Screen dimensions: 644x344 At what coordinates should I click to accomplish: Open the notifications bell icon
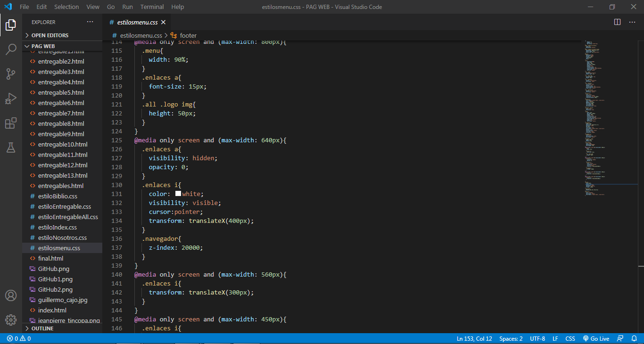[634, 338]
